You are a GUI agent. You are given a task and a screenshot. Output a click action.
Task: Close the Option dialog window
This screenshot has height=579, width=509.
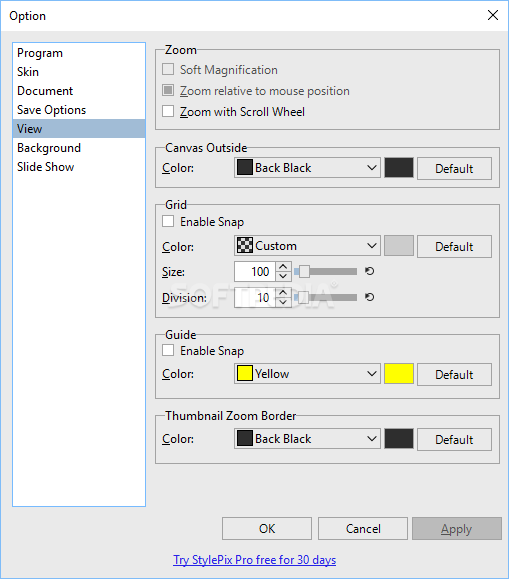pyautogui.click(x=493, y=15)
